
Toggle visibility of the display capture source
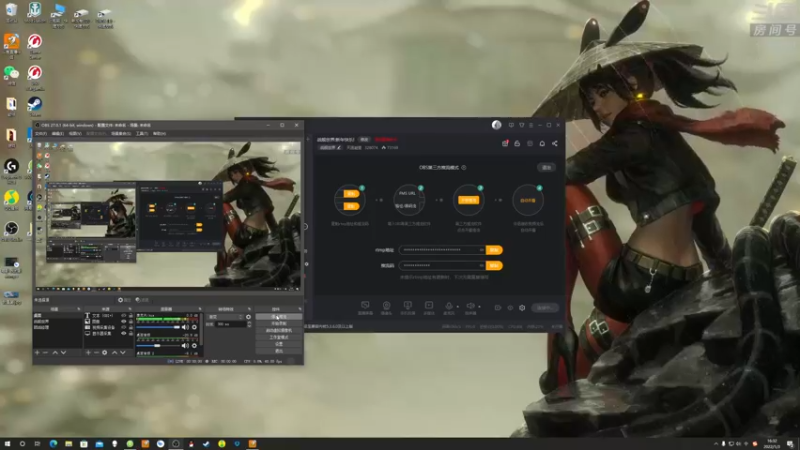click(x=123, y=333)
